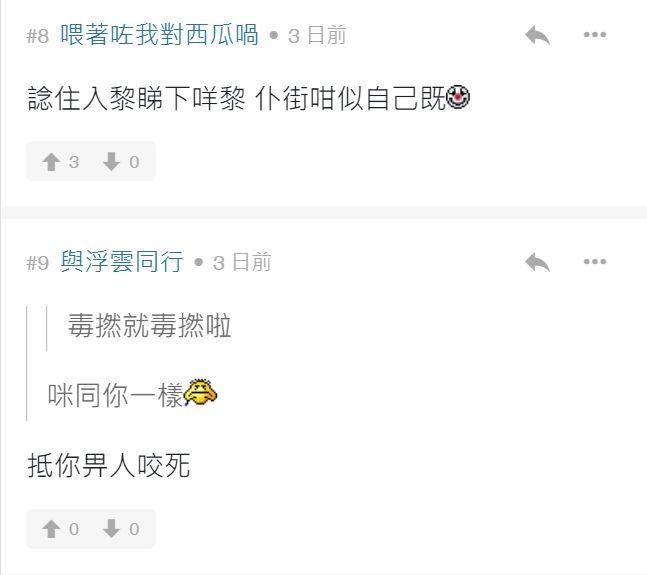Upvote comment #9
The height and width of the screenshot is (575, 647).
click(62, 529)
